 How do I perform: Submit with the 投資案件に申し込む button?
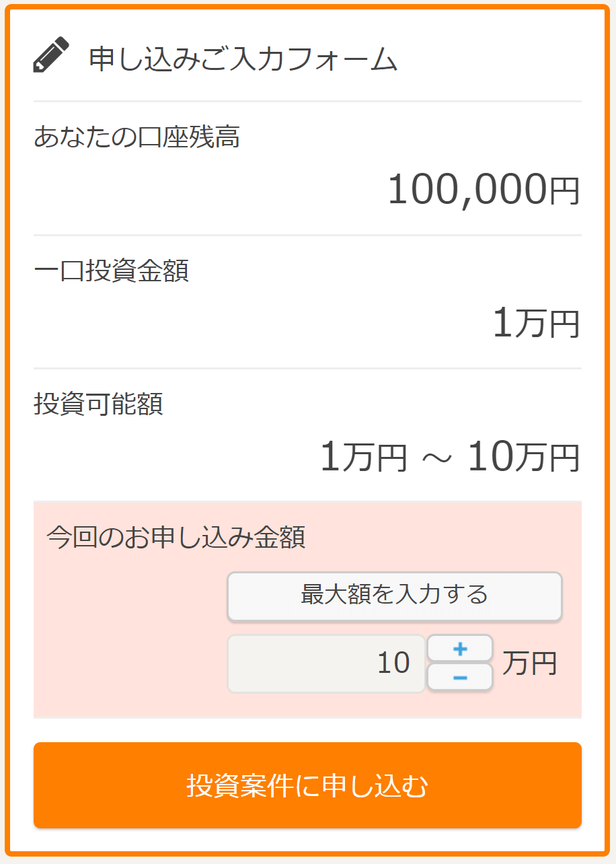(307, 785)
